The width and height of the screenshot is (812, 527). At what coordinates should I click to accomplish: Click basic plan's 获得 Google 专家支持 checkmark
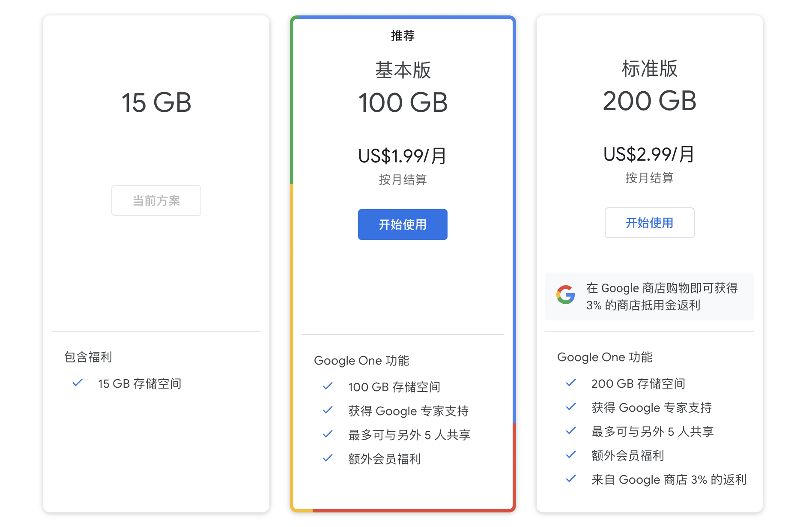point(328,410)
